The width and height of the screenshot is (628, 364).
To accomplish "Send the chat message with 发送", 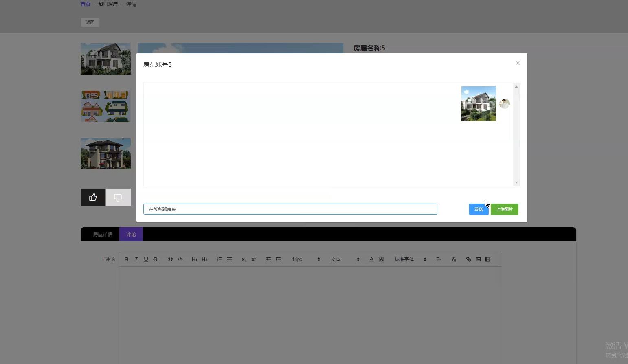I will click(x=479, y=209).
